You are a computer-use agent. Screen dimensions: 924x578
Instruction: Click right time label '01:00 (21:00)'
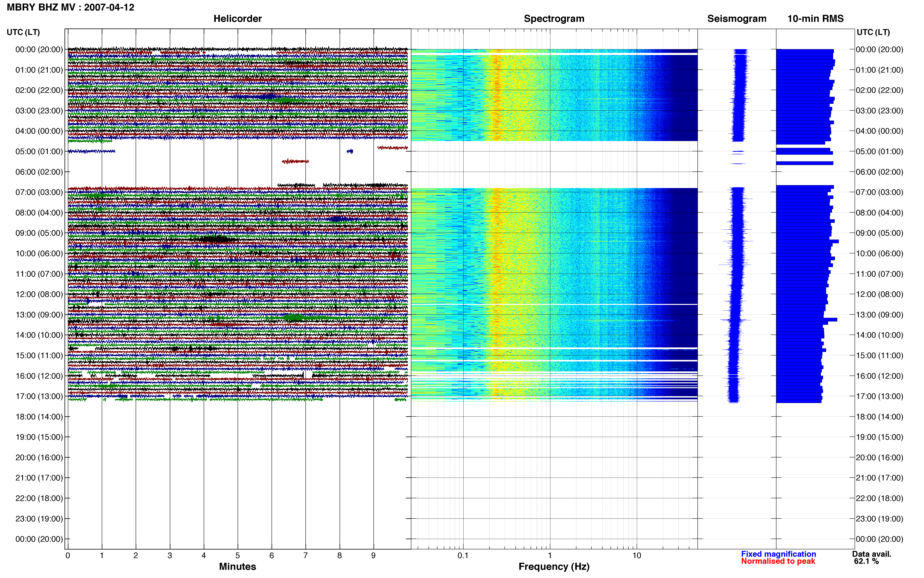click(x=879, y=70)
